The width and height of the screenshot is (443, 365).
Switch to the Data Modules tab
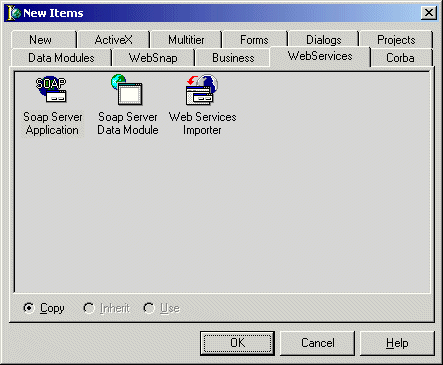pos(61,58)
